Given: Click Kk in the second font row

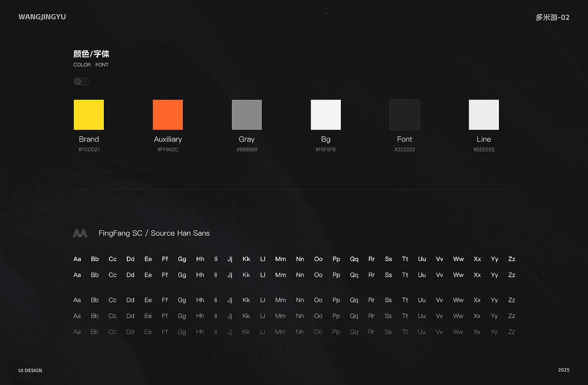Looking at the screenshot, I should [x=246, y=275].
